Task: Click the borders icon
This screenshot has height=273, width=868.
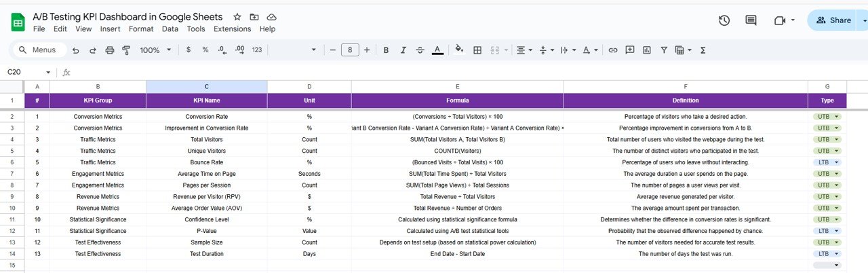Action: 477,50
